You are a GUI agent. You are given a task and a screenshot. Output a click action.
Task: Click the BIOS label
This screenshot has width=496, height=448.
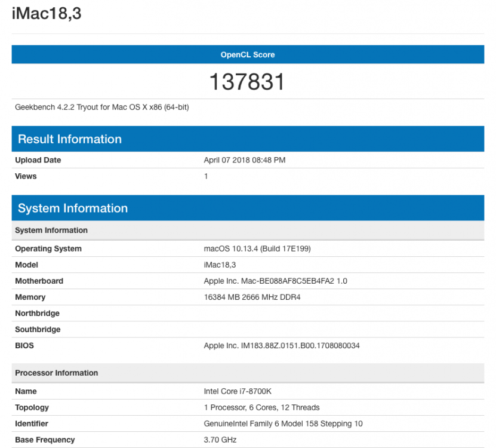tap(24, 345)
